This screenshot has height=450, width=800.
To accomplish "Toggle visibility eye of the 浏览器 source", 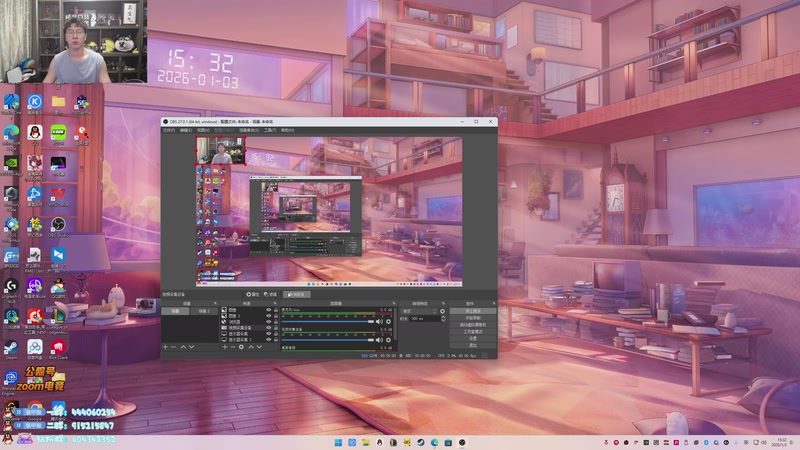I will (268, 322).
